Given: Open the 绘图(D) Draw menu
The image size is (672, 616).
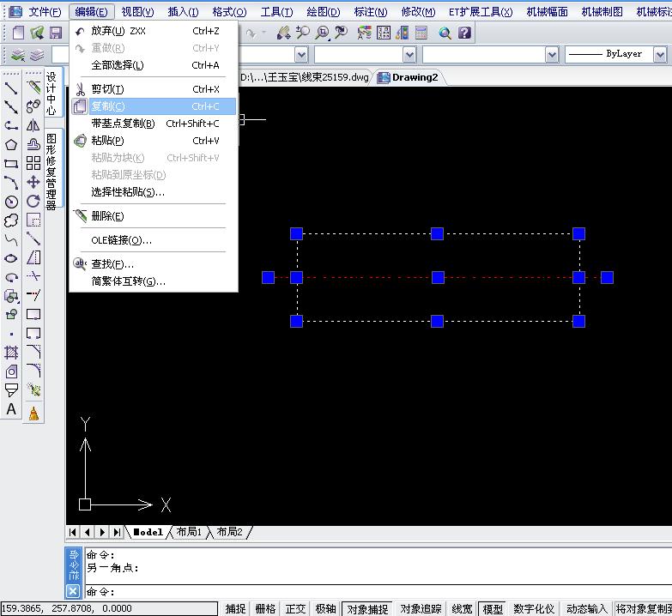Looking at the screenshot, I should tap(324, 11).
